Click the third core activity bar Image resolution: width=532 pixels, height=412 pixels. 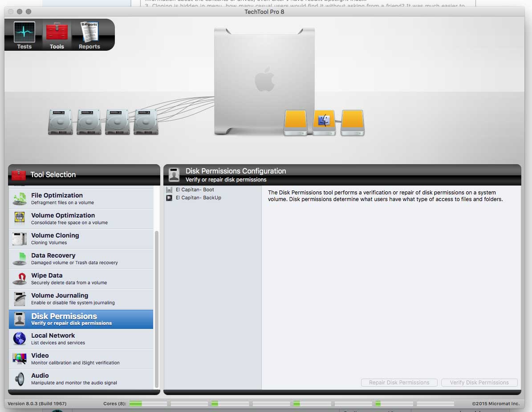230,404
